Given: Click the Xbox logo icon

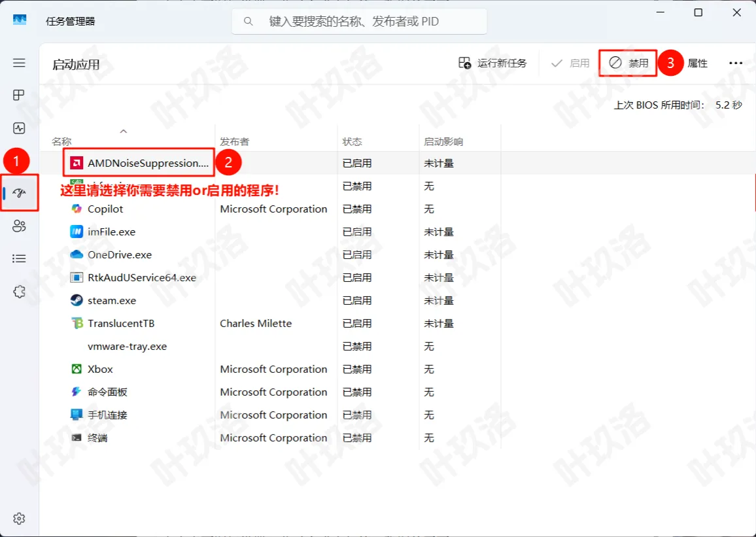Looking at the screenshot, I should coord(76,370).
